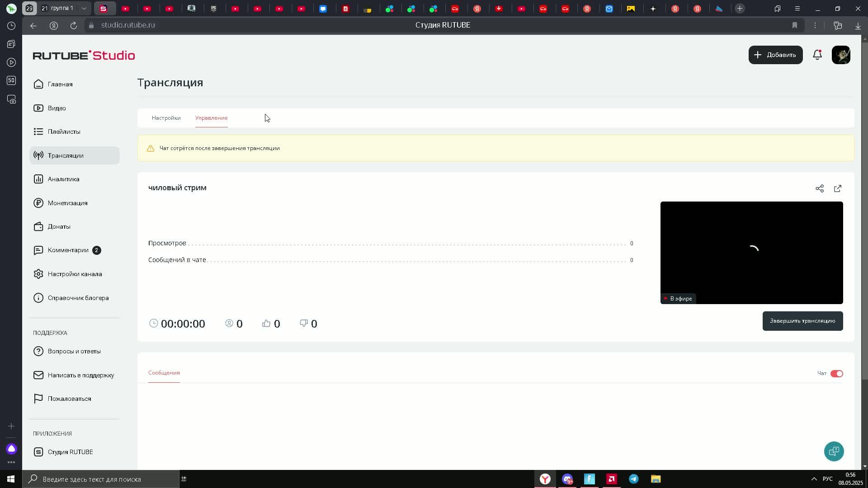Image resolution: width=868 pixels, height=488 pixels.
Task: Open the support chat bubble icon
Action: point(834,451)
